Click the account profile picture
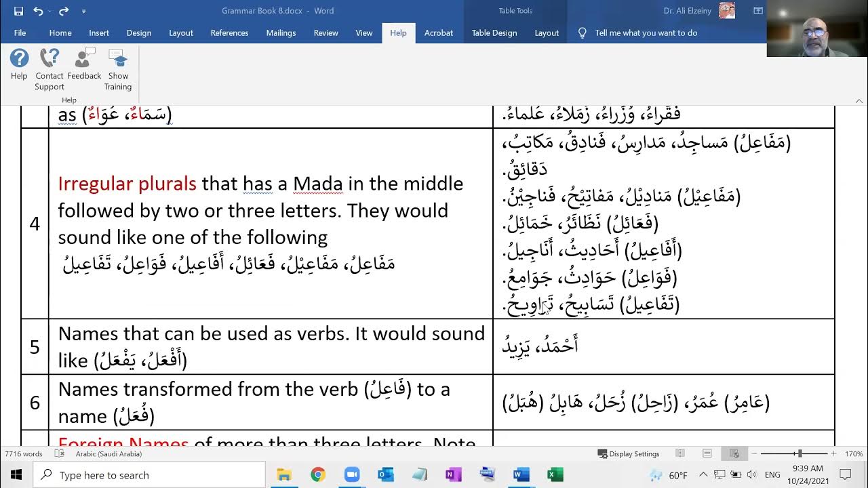This screenshot has width=868, height=488. pyautogui.click(x=727, y=11)
